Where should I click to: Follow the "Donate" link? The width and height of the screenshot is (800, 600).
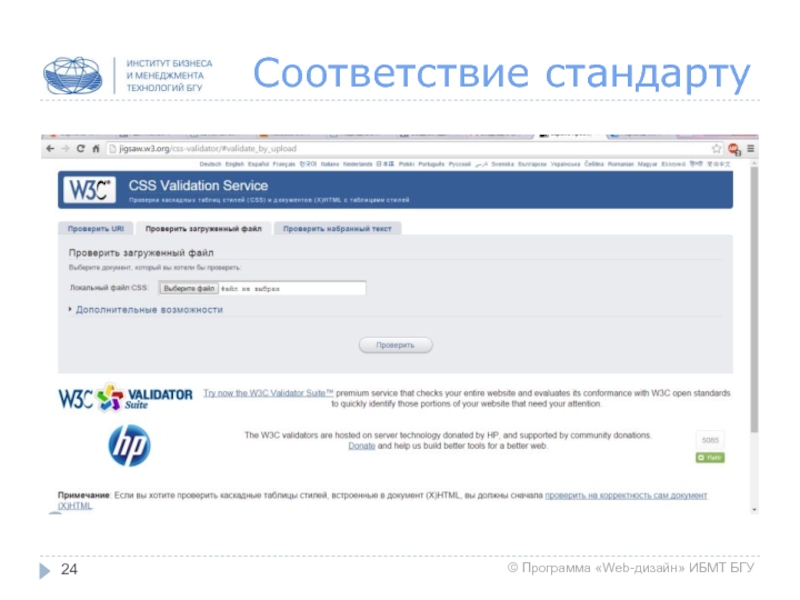[x=361, y=446]
